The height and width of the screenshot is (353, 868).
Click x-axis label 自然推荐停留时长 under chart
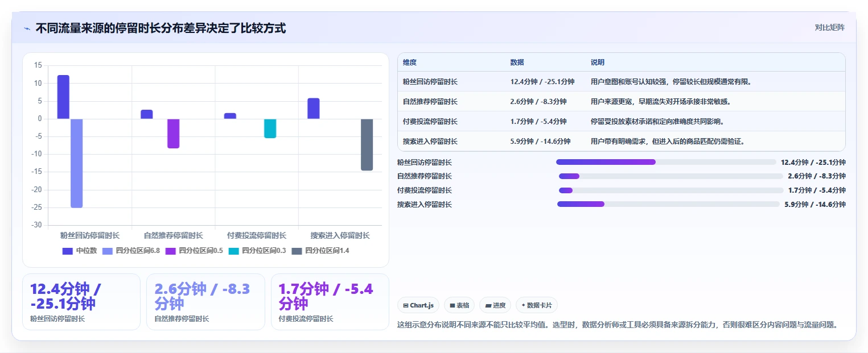173,235
